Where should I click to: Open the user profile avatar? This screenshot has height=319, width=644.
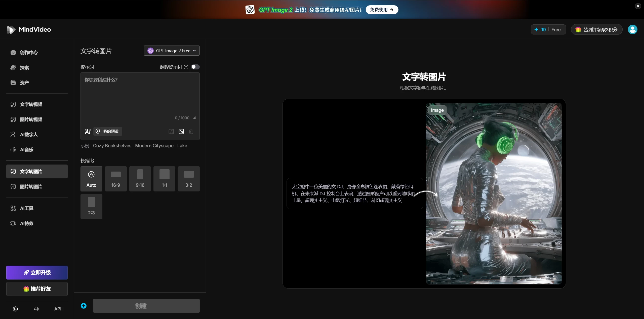[x=632, y=29]
